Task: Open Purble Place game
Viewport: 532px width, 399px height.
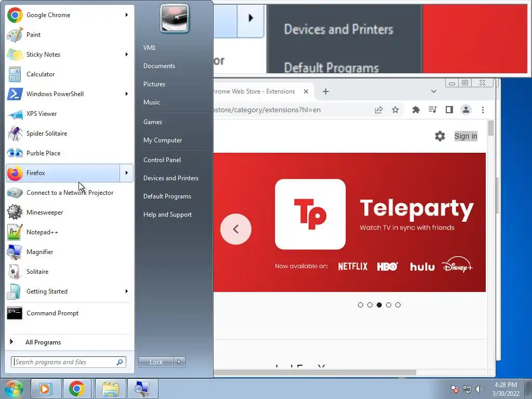Action: (70, 153)
